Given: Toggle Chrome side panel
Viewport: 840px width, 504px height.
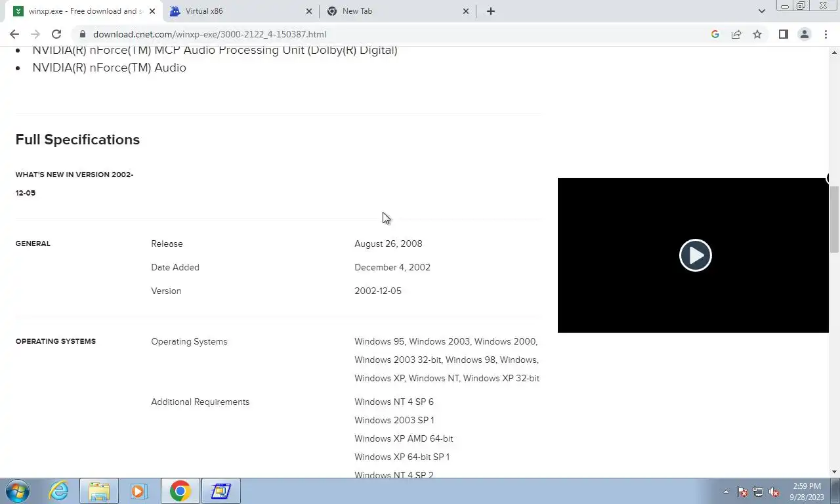Looking at the screenshot, I should click(783, 34).
